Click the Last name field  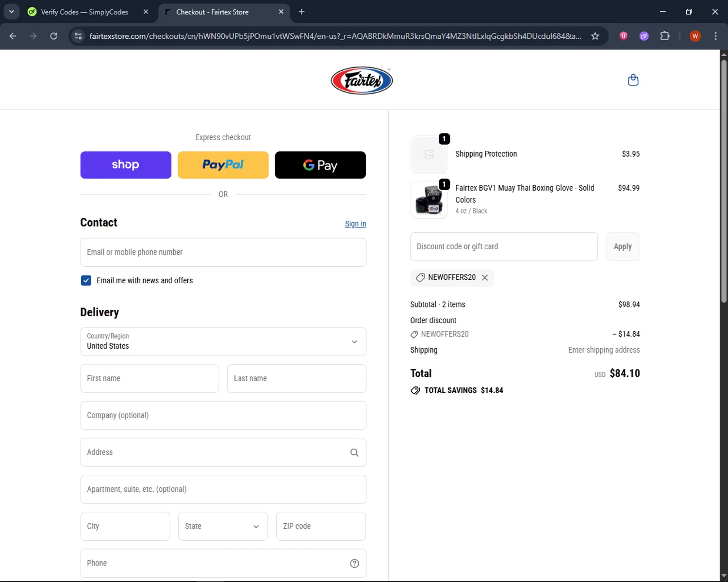pos(297,378)
